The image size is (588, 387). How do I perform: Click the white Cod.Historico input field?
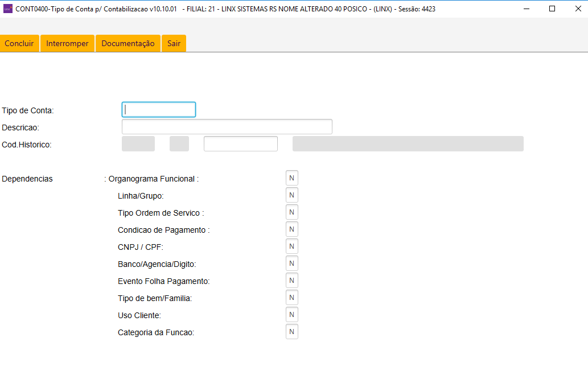tap(241, 143)
